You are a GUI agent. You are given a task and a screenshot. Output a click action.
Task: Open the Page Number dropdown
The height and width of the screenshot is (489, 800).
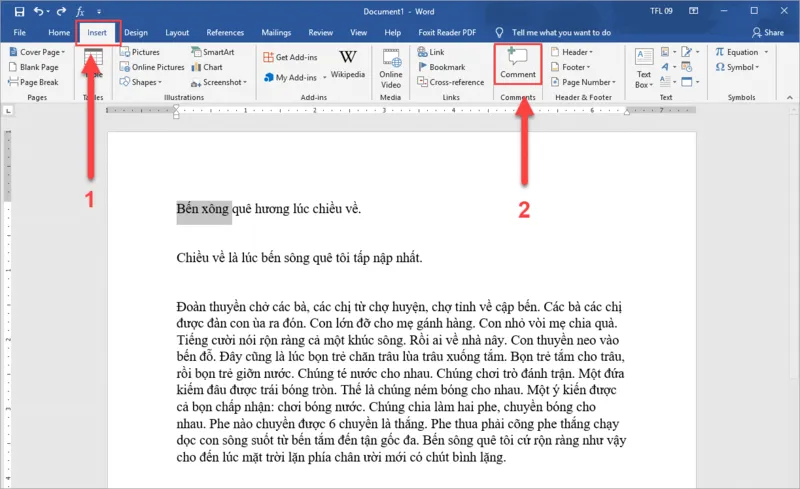coord(583,82)
